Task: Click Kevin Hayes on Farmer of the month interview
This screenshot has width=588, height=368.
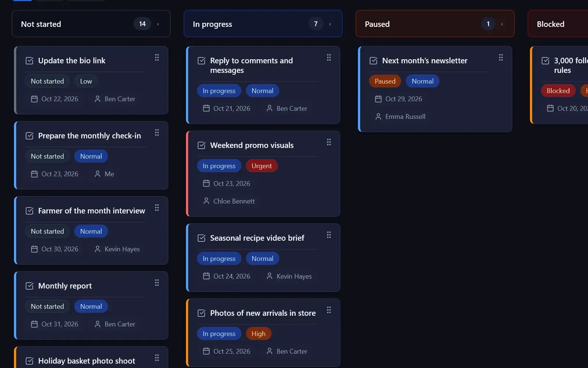Action: 122,249
